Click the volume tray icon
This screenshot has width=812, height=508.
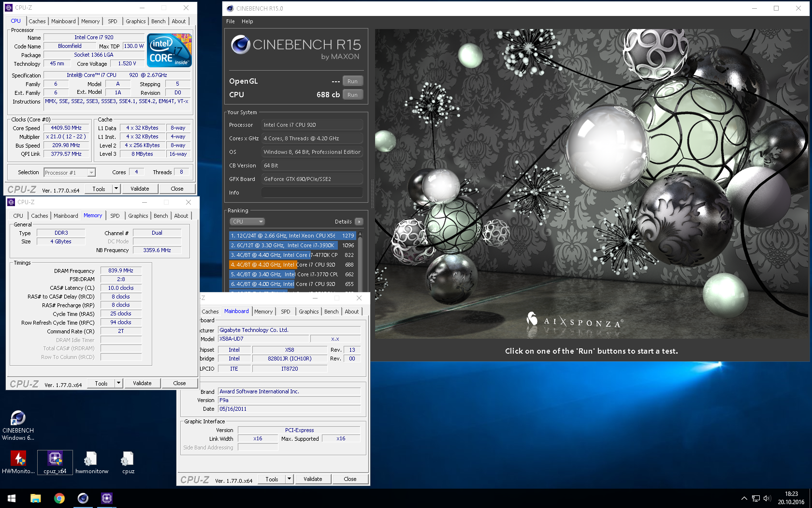click(767, 498)
